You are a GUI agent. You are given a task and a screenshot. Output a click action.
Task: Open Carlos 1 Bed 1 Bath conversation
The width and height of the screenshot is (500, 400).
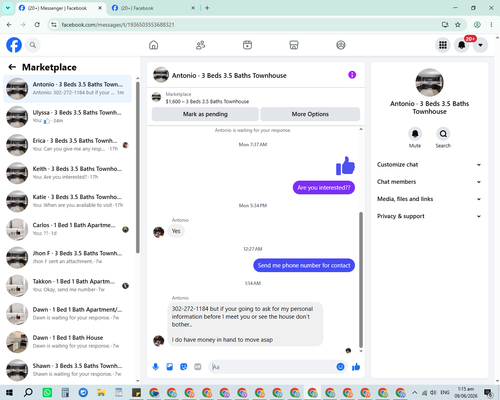pos(67,229)
